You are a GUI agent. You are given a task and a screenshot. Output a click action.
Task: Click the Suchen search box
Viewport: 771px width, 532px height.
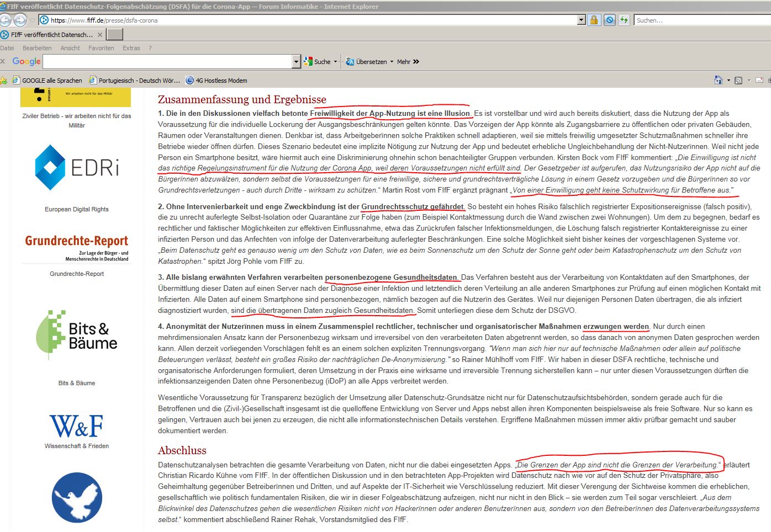(703, 20)
